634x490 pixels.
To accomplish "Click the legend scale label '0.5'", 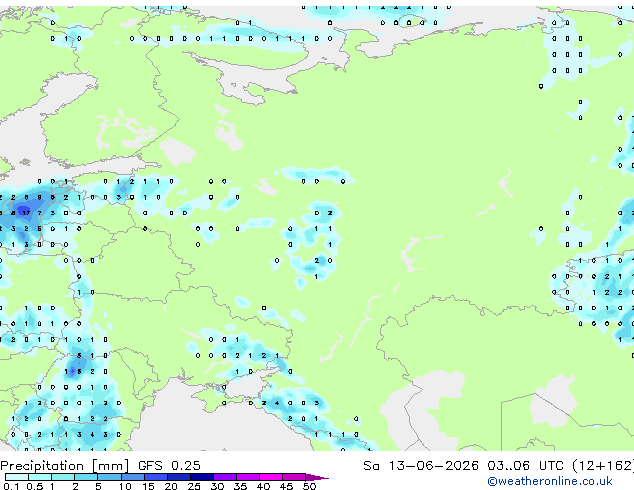I will (35, 486).
